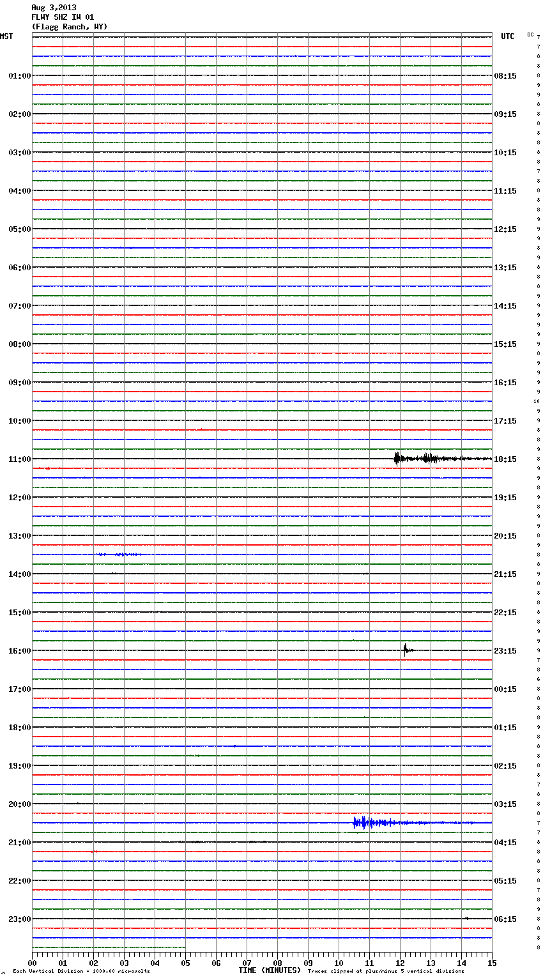Image resolution: width=543 pixels, height=980 pixels.
Task: Select the MST hour label '16:00'
Action: click(x=20, y=651)
